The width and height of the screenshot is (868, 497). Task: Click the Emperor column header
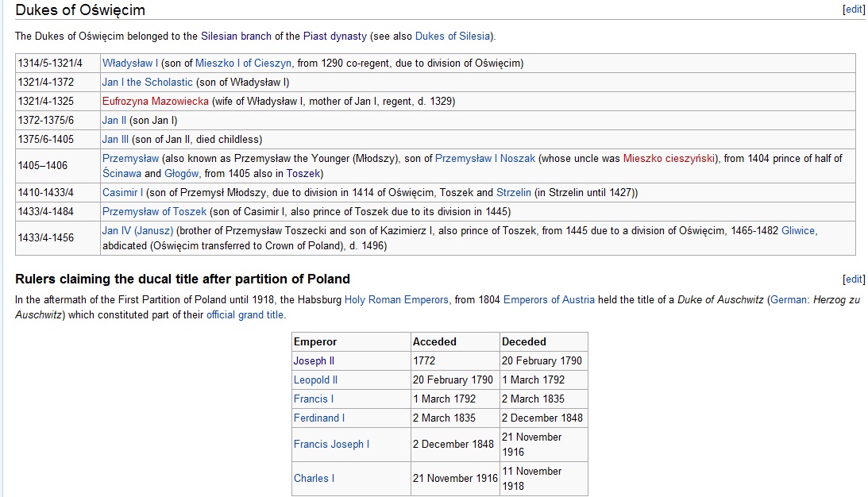click(x=351, y=341)
